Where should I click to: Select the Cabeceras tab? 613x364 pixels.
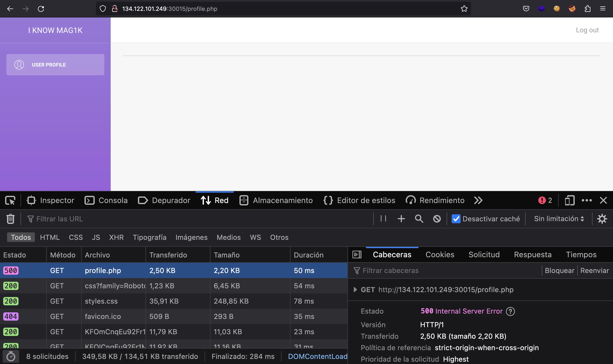(392, 254)
